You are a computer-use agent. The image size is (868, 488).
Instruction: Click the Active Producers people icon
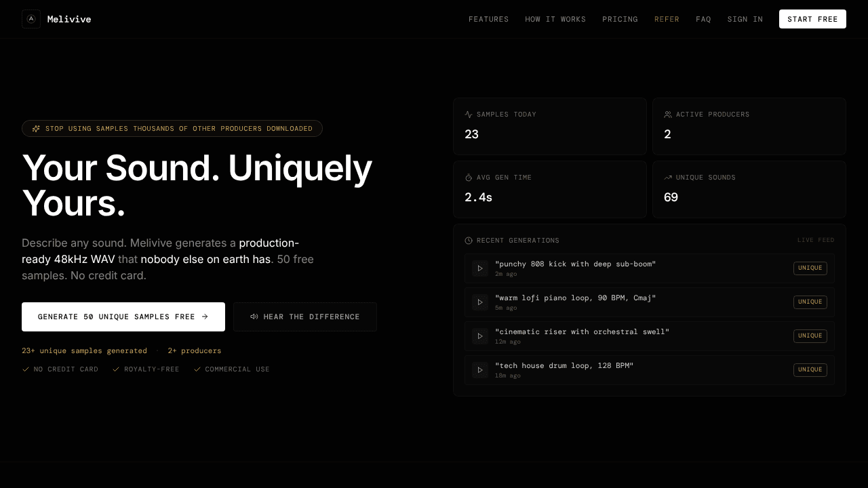click(x=668, y=115)
